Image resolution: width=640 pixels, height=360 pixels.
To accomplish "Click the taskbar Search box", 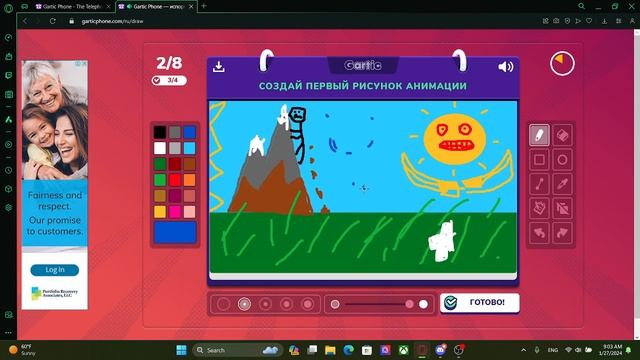I will coord(237,350).
